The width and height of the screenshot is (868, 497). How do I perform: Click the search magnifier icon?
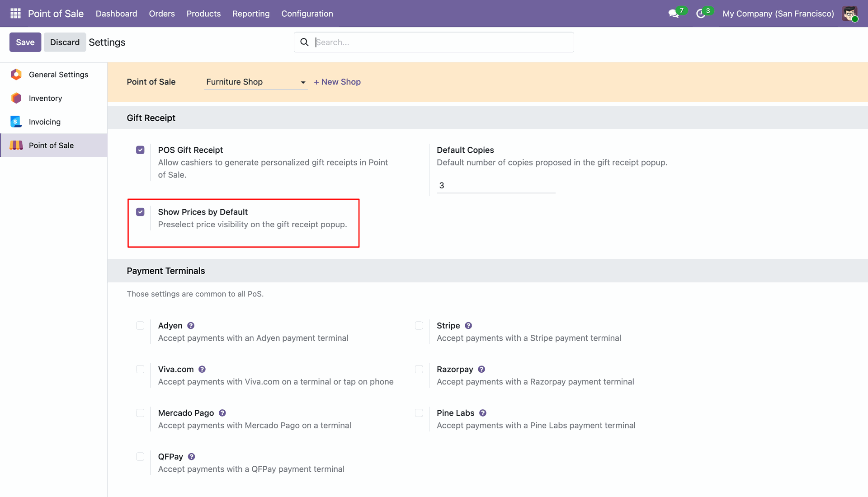pos(305,42)
